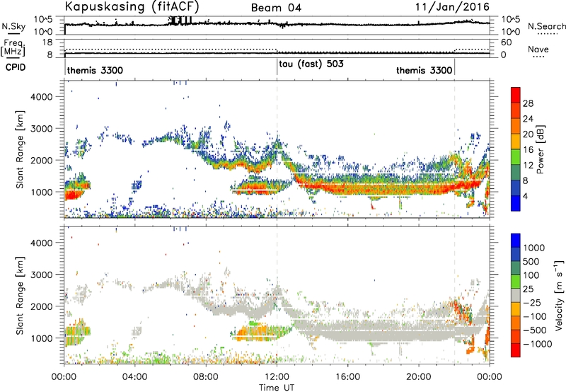This screenshot has width=566, height=392.
Task: Click the 'themis 3300' label beside CPID
Action: tap(95, 70)
